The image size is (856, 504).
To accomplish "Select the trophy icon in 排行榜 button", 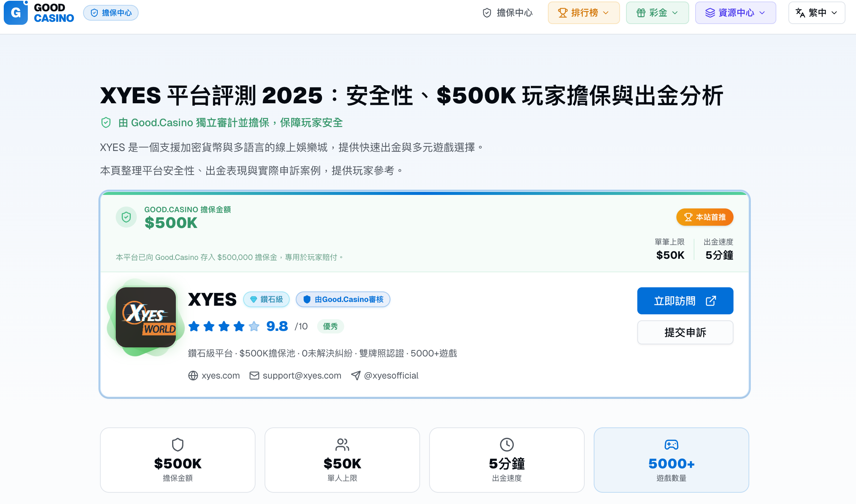I will [x=562, y=12].
